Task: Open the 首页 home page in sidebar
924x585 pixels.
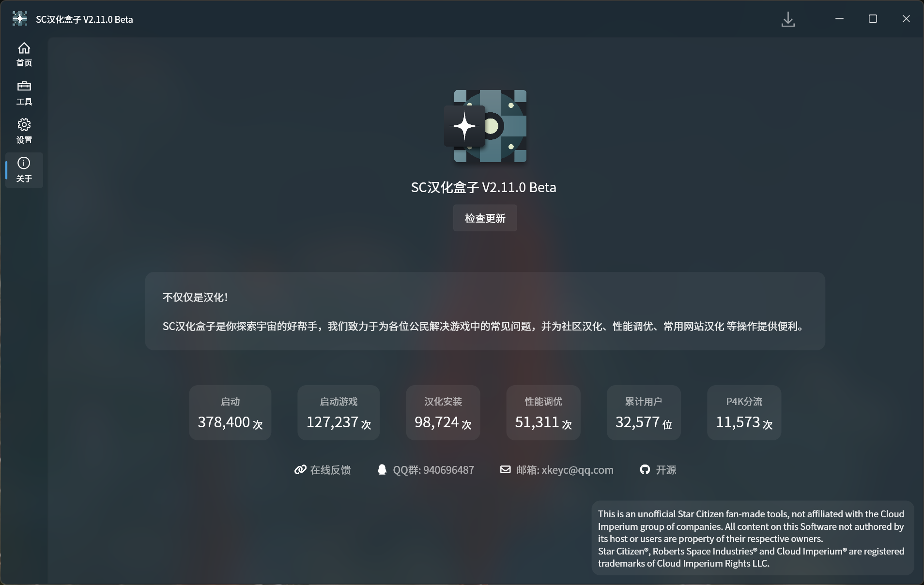Action: tap(24, 55)
